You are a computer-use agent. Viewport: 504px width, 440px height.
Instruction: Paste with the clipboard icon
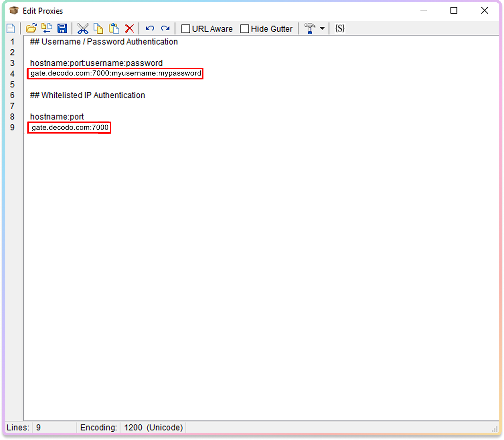[x=114, y=29]
